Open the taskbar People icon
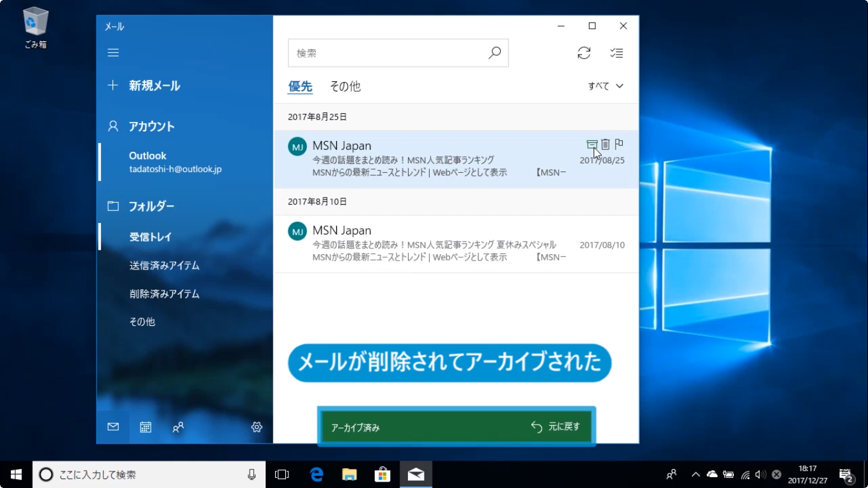Viewport: 868px width, 488px height. tap(671, 475)
